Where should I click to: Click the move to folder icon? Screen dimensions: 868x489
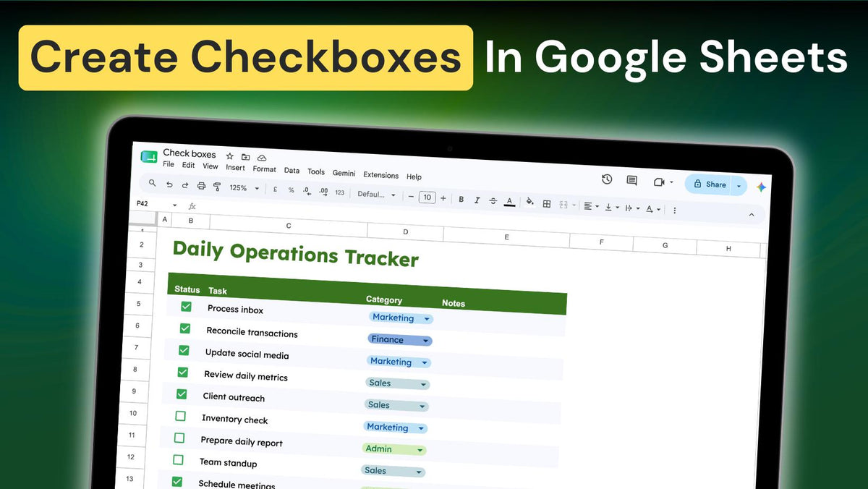point(246,157)
